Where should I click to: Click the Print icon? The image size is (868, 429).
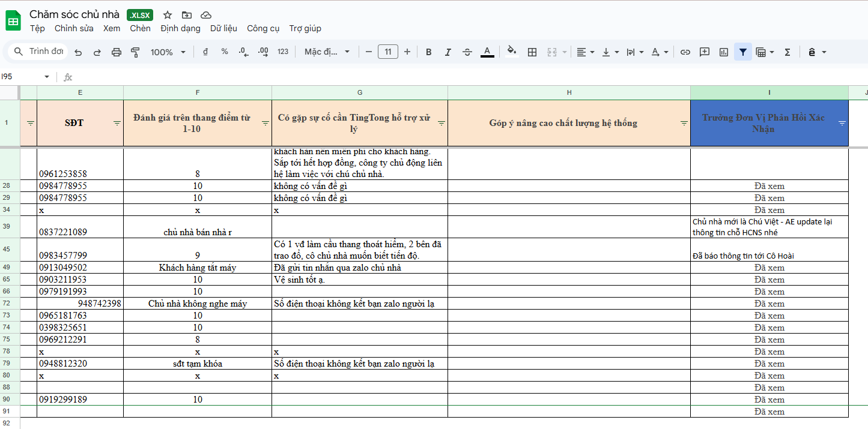click(117, 52)
